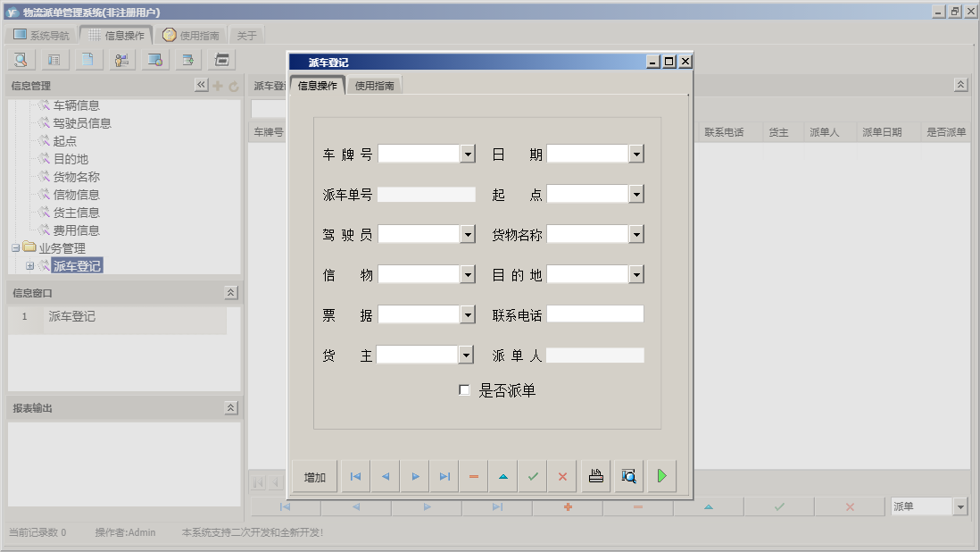980x552 pixels.
Task: Open the user chart tool icon
Action: click(120, 59)
